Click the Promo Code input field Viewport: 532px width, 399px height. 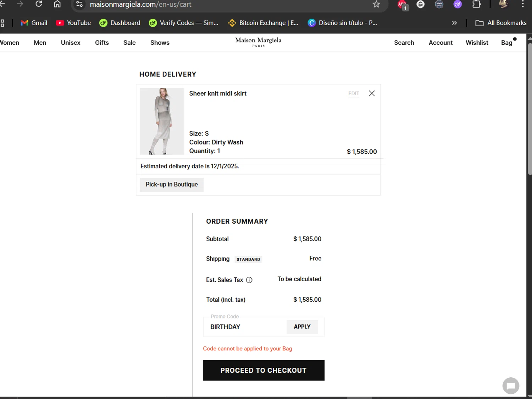pos(245,327)
